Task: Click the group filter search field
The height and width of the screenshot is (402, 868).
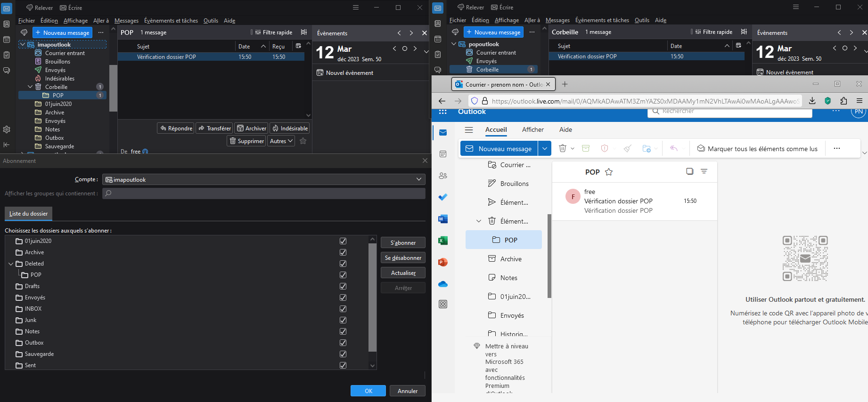Action: point(263,193)
